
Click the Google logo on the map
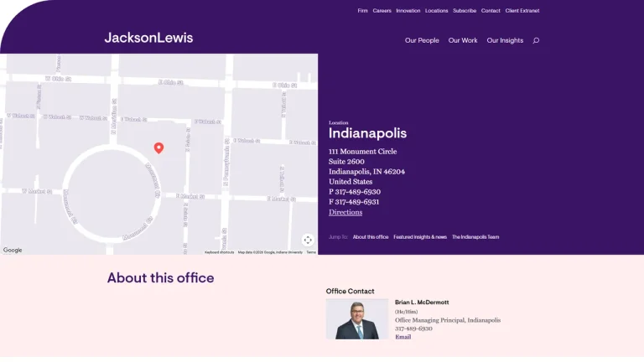[13, 250]
